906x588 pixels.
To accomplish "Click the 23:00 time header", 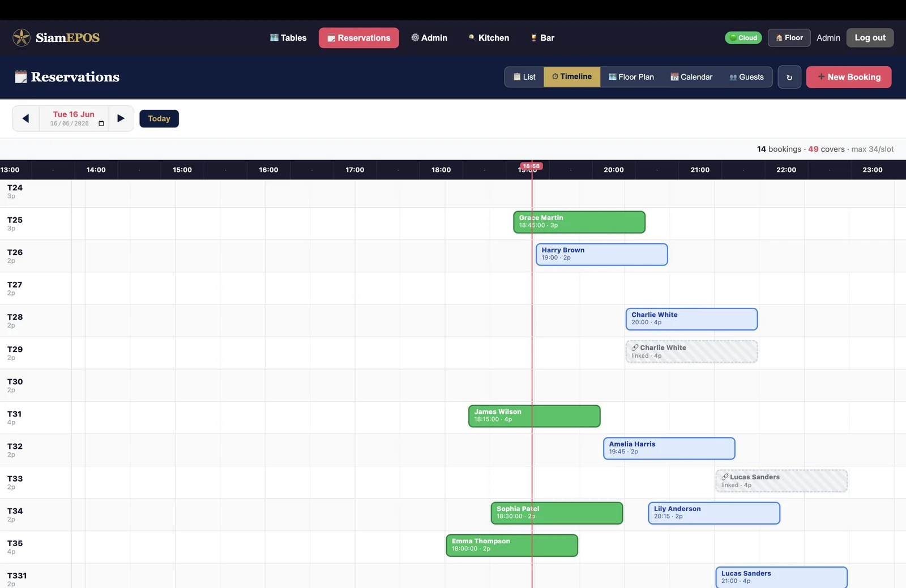I will coord(873,170).
